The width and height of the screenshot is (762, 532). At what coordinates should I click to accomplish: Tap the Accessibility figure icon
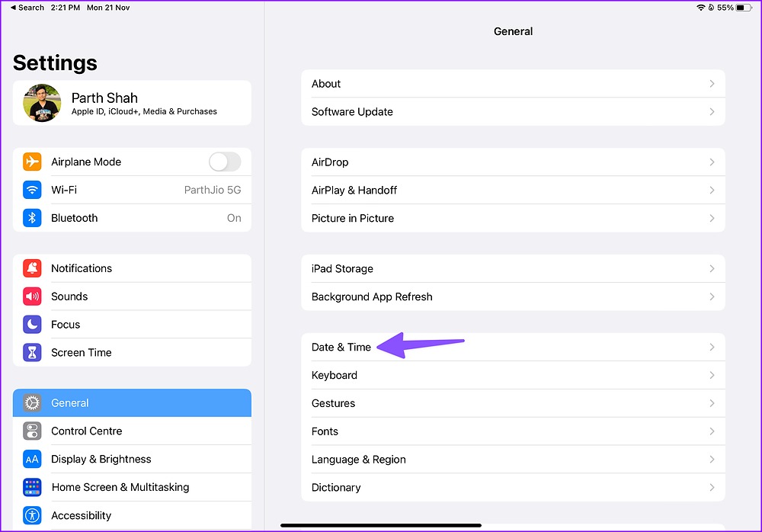(x=32, y=515)
